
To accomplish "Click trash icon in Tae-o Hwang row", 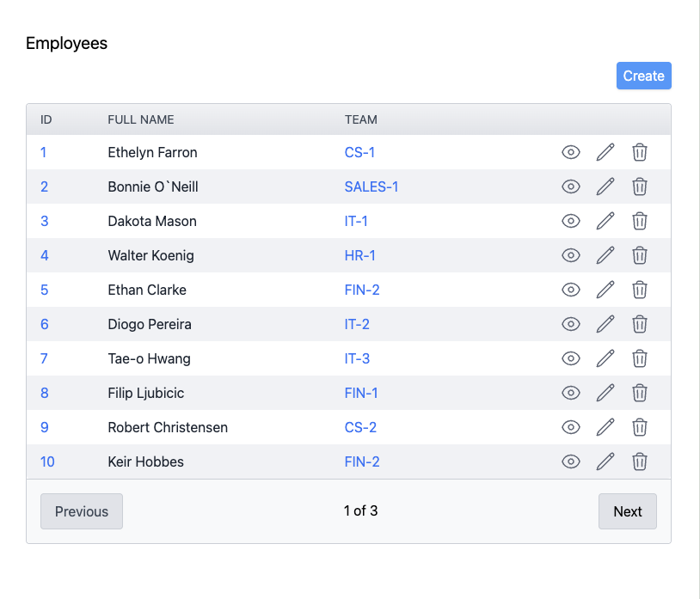I will (639, 358).
